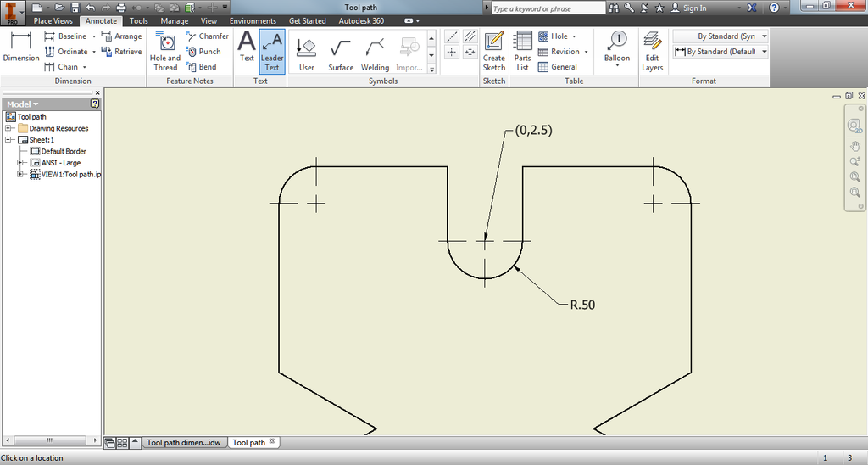Click the Centered Pattern icon
The width and height of the screenshot is (868, 465).
pos(470,52)
